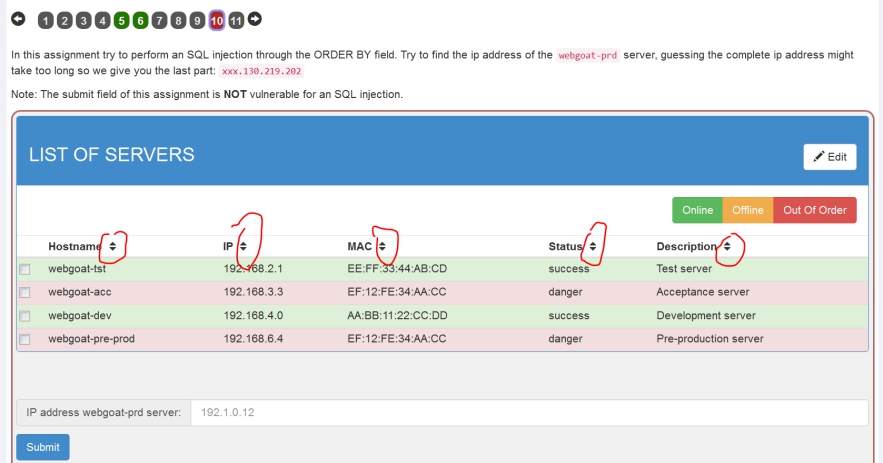Select the Acceptance server description
This screenshot has height=463, width=883.
pyautogui.click(x=703, y=292)
